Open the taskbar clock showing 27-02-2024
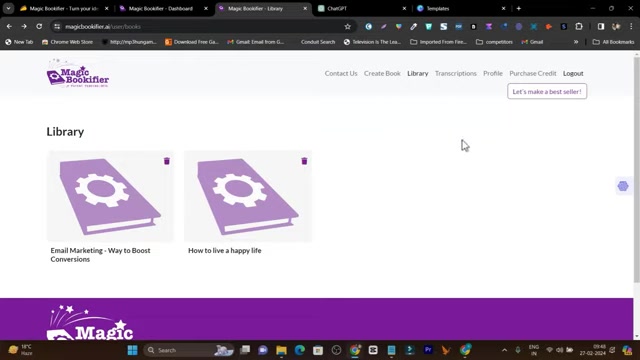This screenshot has height=360, width=640. [x=593, y=350]
